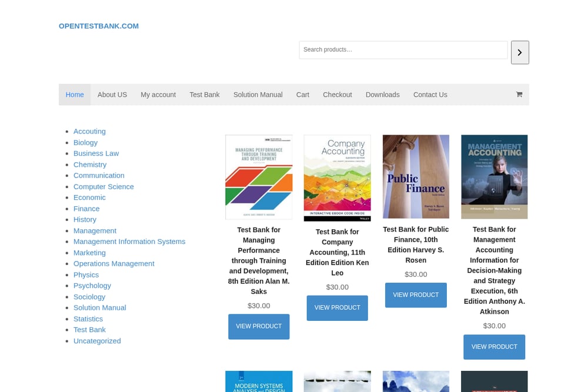Screen dimensions: 588x392
Task: Open Public Finance book cover thumbnail
Action: pos(416,176)
